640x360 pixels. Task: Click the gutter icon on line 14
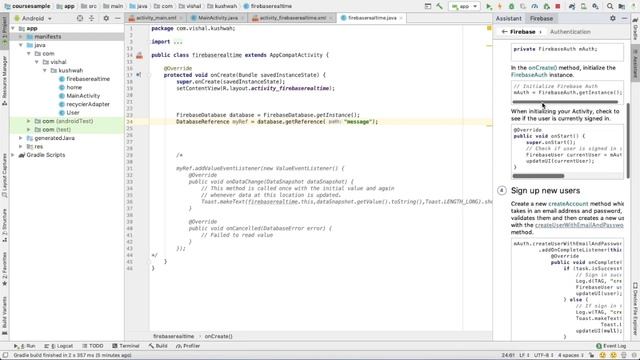pyautogui.click(x=140, y=55)
